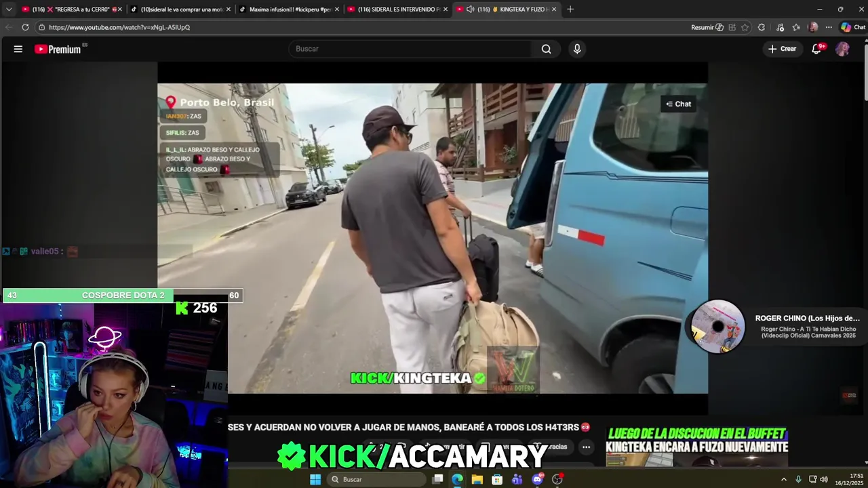Open more actions three-dot button below video
This screenshot has width=868, height=488.
586,447
